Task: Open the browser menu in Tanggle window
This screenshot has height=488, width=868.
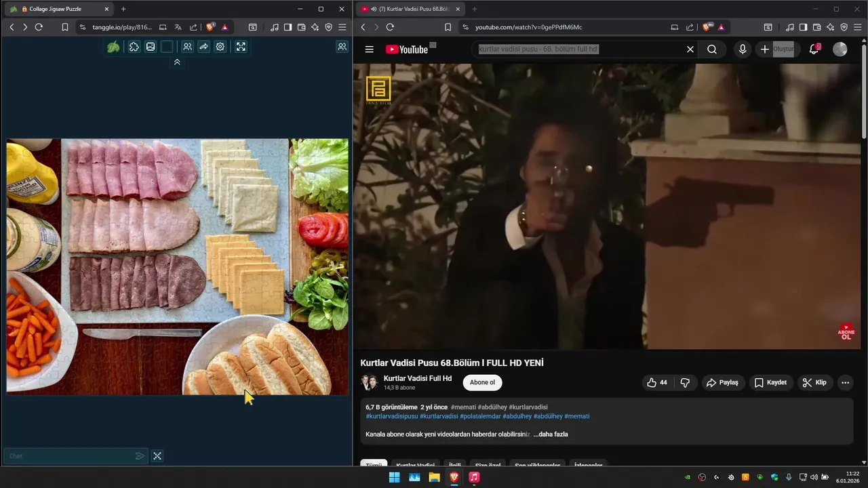Action: pyautogui.click(x=342, y=27)
